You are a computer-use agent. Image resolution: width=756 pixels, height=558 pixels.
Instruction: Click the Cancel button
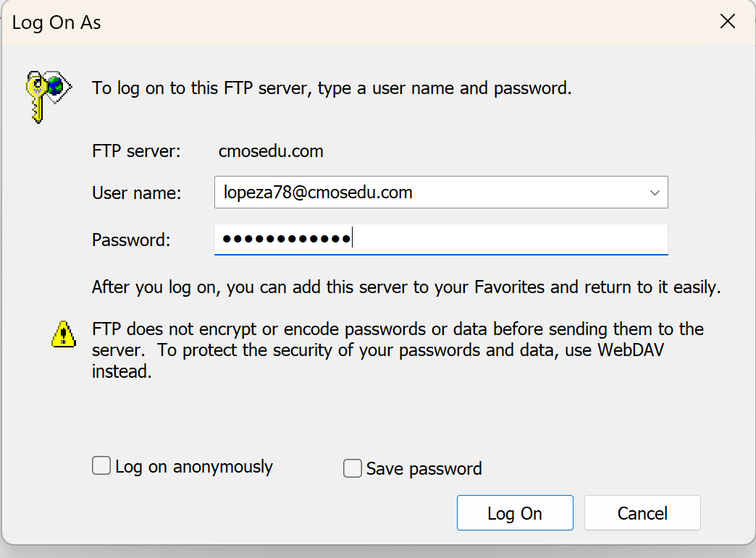click(x=642, y=513)
